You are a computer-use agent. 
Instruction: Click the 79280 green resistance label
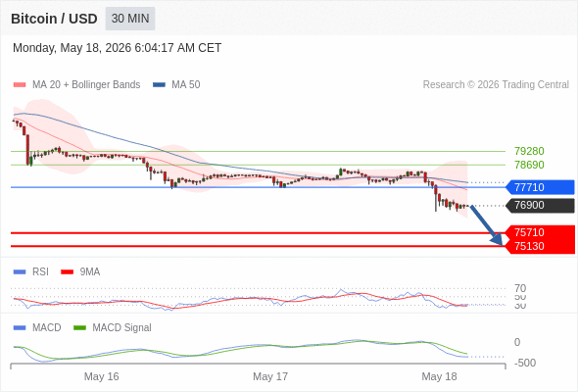[529, 151]
